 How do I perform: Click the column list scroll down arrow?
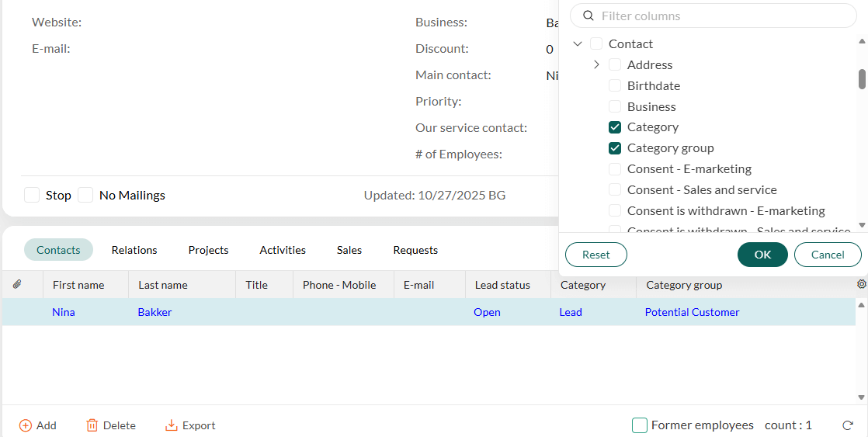pyautogui.click(x=862, y=225)
